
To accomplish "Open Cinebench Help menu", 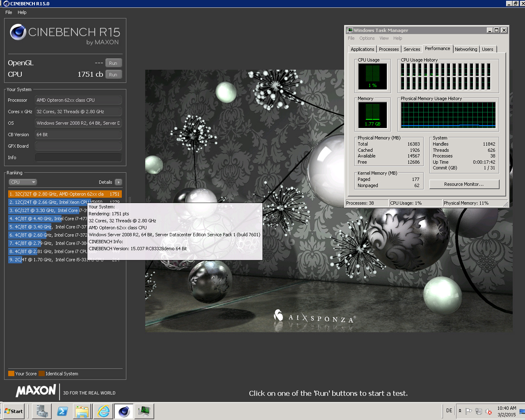I will tap(22, 12).
